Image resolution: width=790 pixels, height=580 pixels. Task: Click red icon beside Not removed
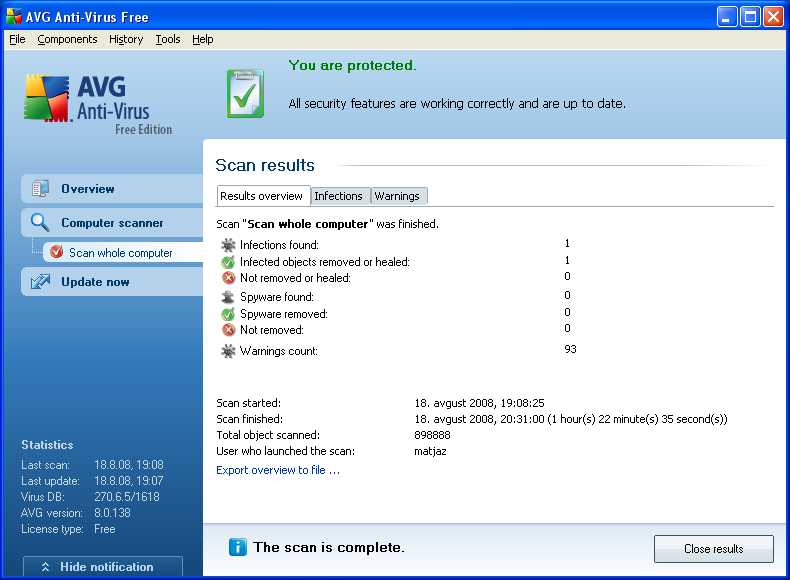[x=229, y=330]
